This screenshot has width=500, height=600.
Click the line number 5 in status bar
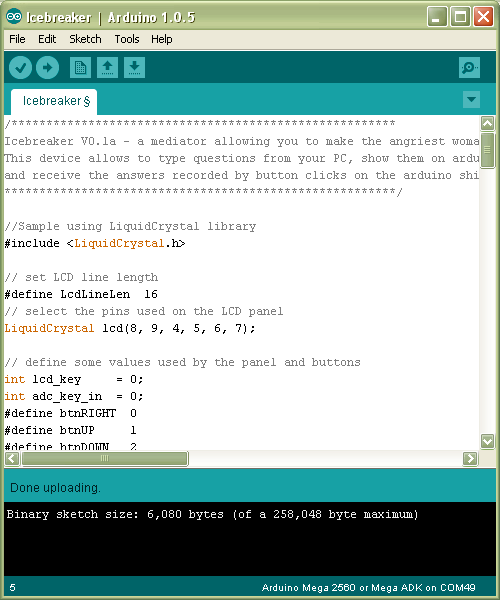click(x=13, y=588)
